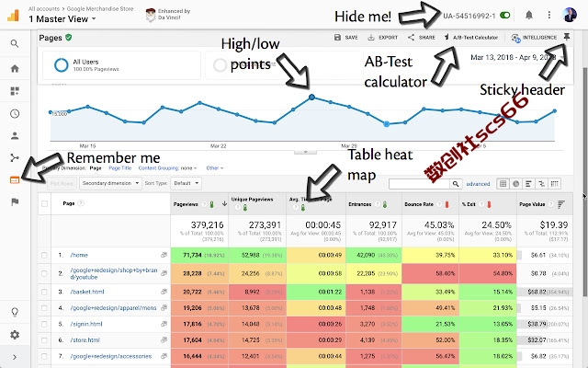Open Acquisition icon in sidebar
Screen dimensions: 588x368
15,157
